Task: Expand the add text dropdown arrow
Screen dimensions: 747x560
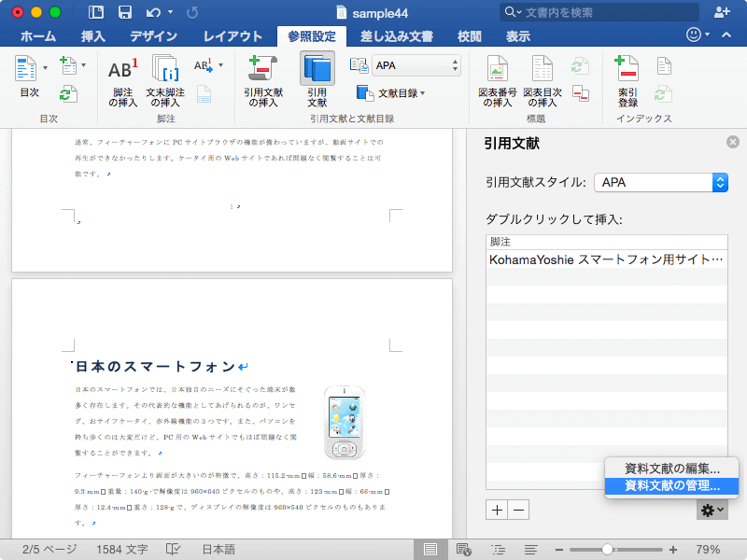Action: click(x=83, y=65)
